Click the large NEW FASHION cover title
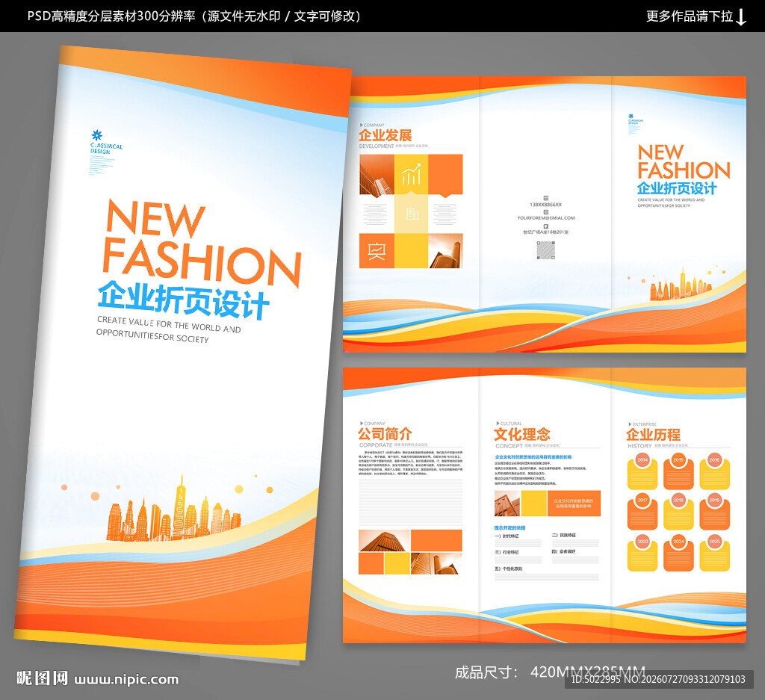The image size is (765, 700). pos(201,243)
